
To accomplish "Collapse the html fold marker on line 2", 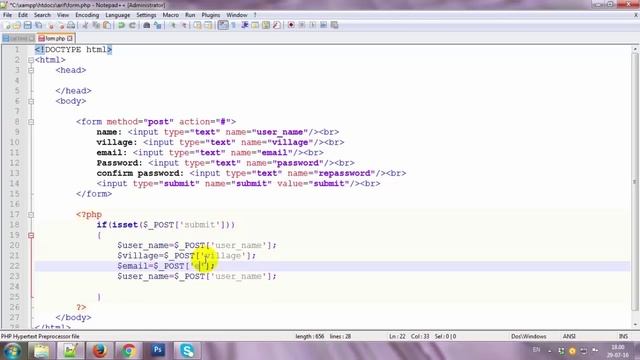I will pos(31,60).
